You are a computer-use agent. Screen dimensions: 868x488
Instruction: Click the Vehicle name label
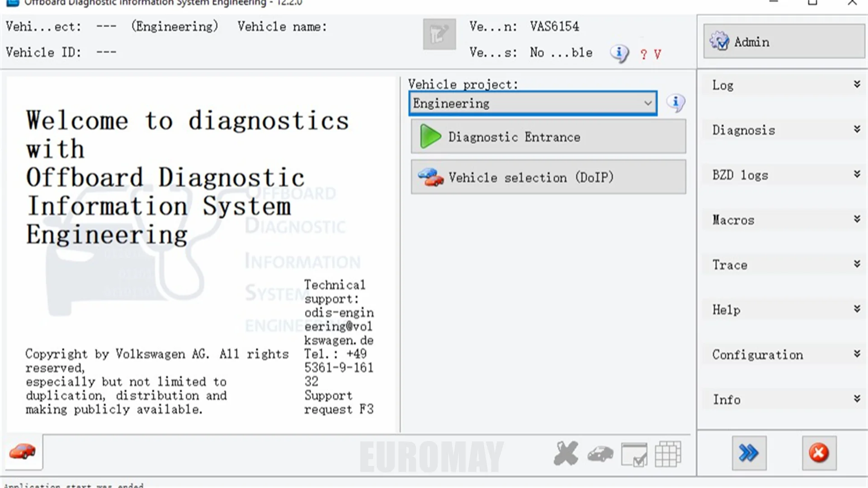(282, 27)
